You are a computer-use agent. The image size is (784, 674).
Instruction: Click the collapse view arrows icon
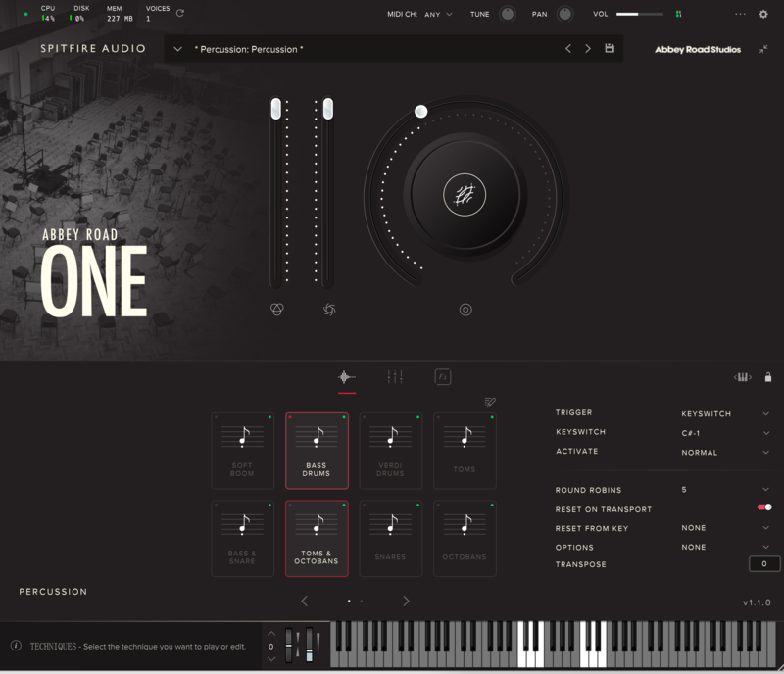pyautogui.click(x=763, y=49)
